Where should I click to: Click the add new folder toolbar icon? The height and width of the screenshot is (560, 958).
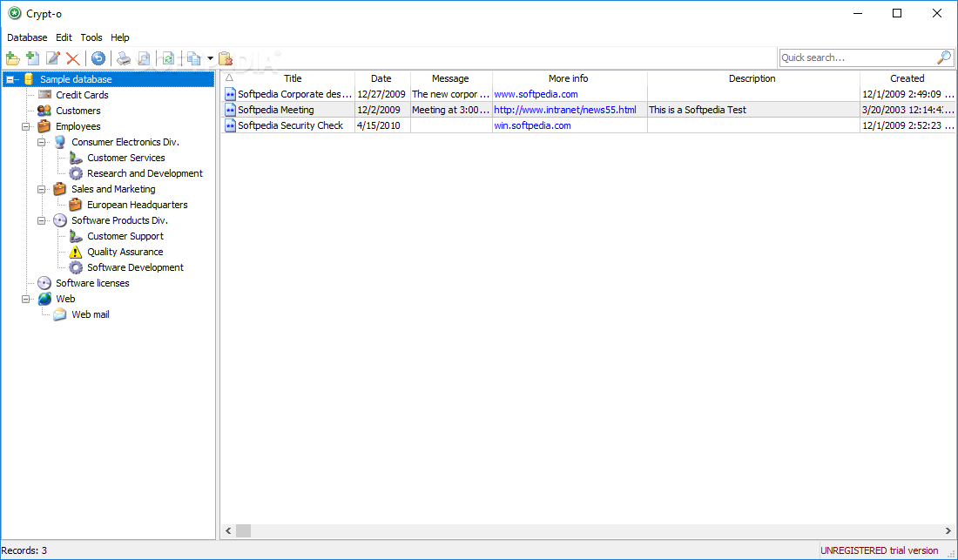pos(13,58)
